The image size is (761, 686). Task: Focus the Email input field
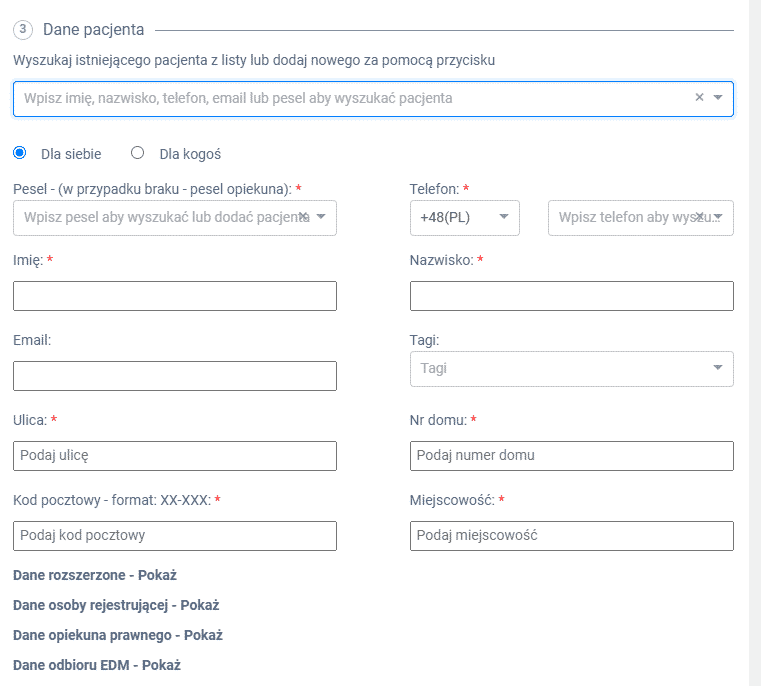[x=175, y=376]
